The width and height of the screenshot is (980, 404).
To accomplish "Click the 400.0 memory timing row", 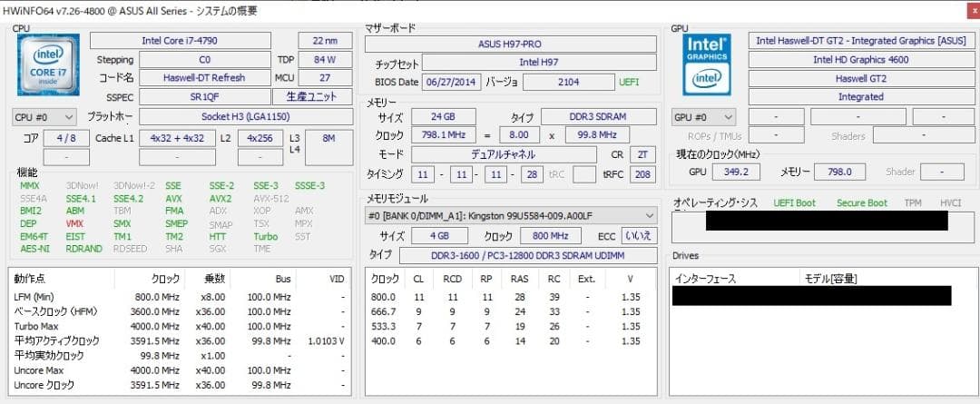I will tap(511, 341).
